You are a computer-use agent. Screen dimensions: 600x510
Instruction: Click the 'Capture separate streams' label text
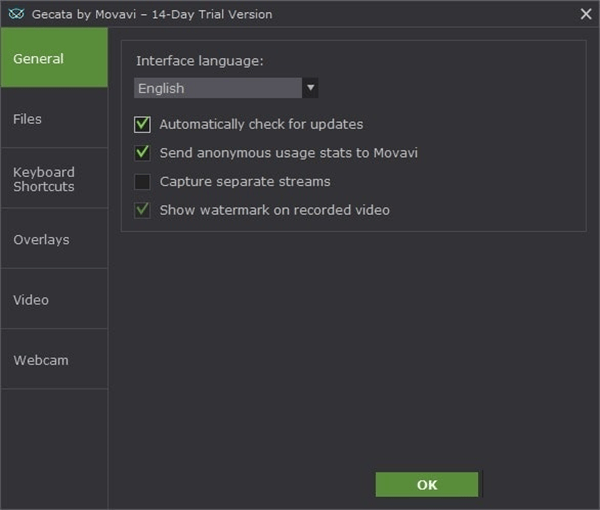(x=245, y=182)
